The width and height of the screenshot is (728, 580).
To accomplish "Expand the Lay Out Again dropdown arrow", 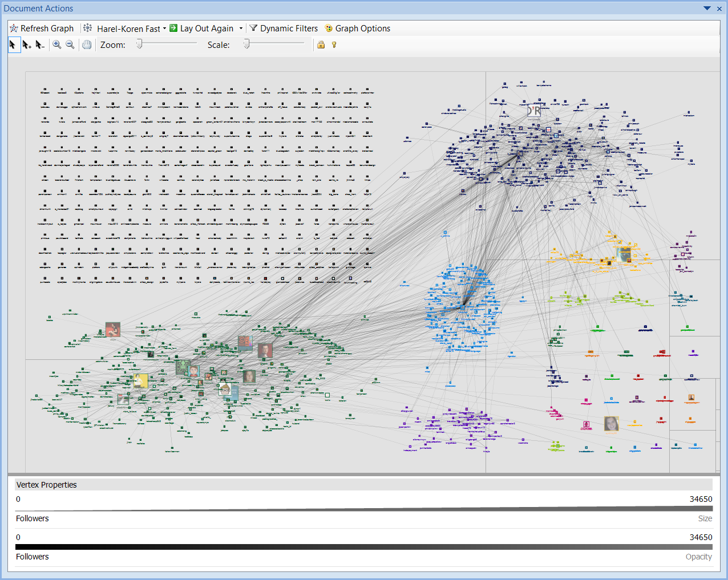I will coord(241,29).
